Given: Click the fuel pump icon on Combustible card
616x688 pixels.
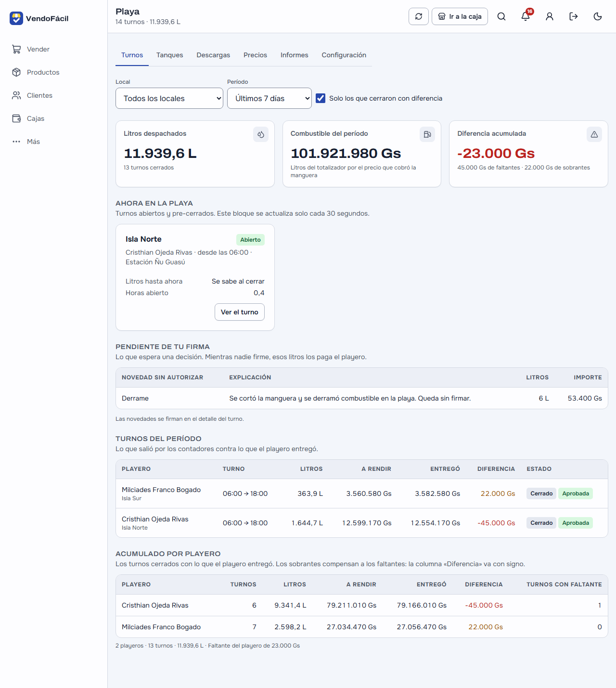Looking at the screenshot, I should point(427,134).
